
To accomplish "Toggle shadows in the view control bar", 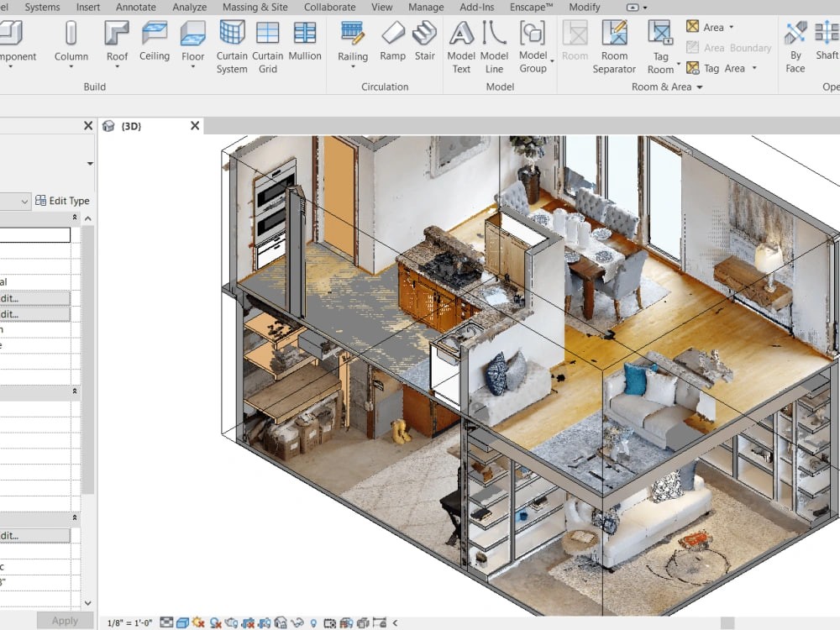I will pos(214,622).
